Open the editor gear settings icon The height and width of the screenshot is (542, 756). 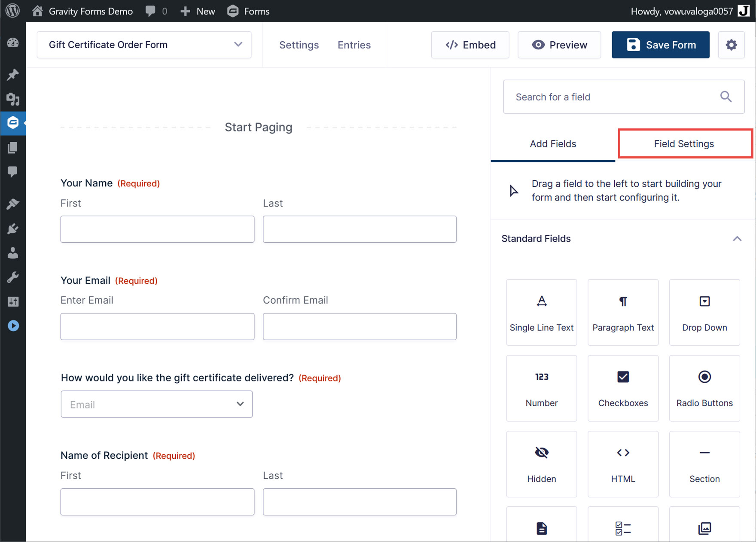[732, 45]
